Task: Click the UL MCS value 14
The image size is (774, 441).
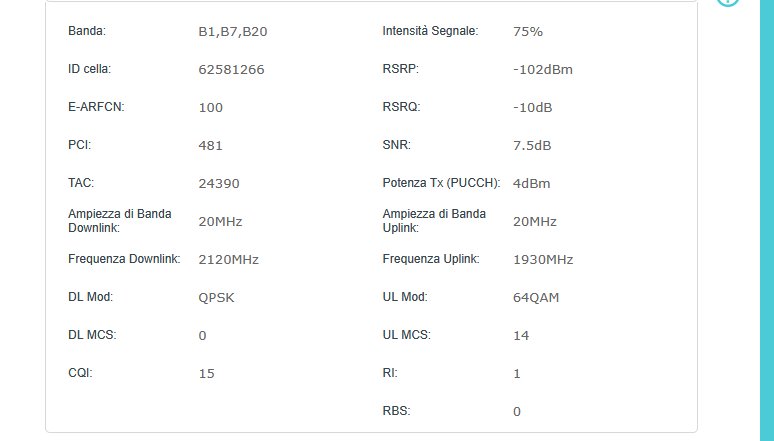Action: click(x=521, y=336)
